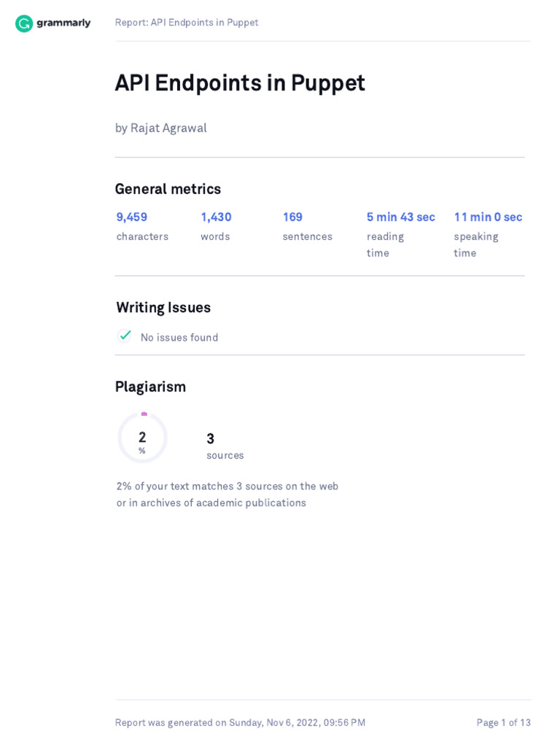The image size is (560, 747).
Task: Click the 169 sentences value
Action: (292, 217)
